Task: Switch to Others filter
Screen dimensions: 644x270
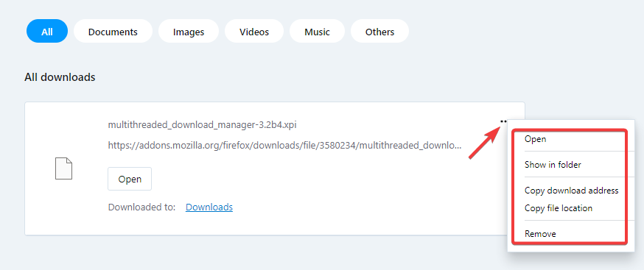Action: 379,31
